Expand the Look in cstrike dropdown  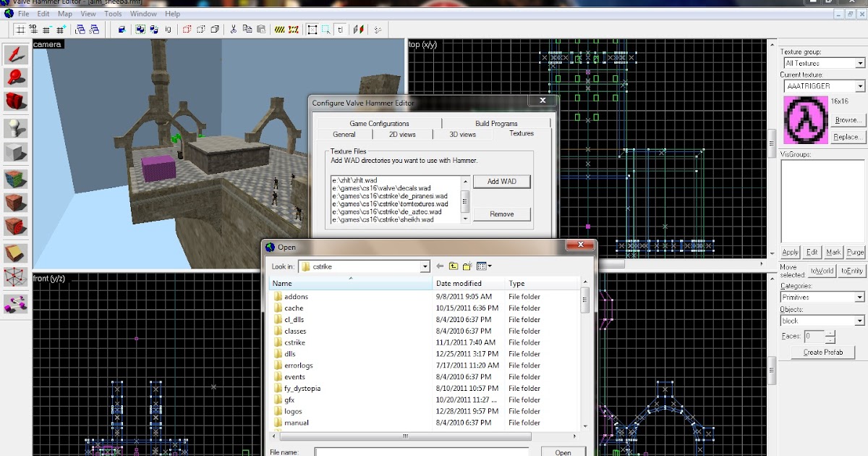coord(425,266)
